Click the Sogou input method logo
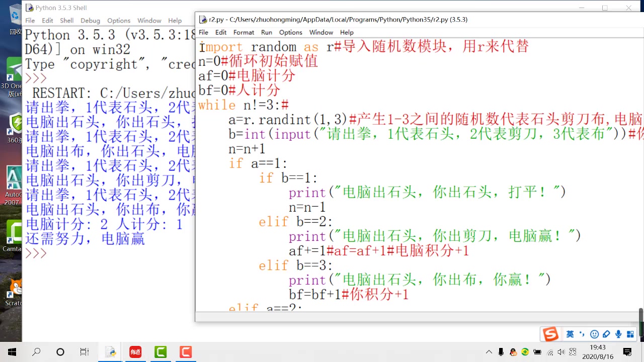 pyautogui.click(x=550, y=333)
